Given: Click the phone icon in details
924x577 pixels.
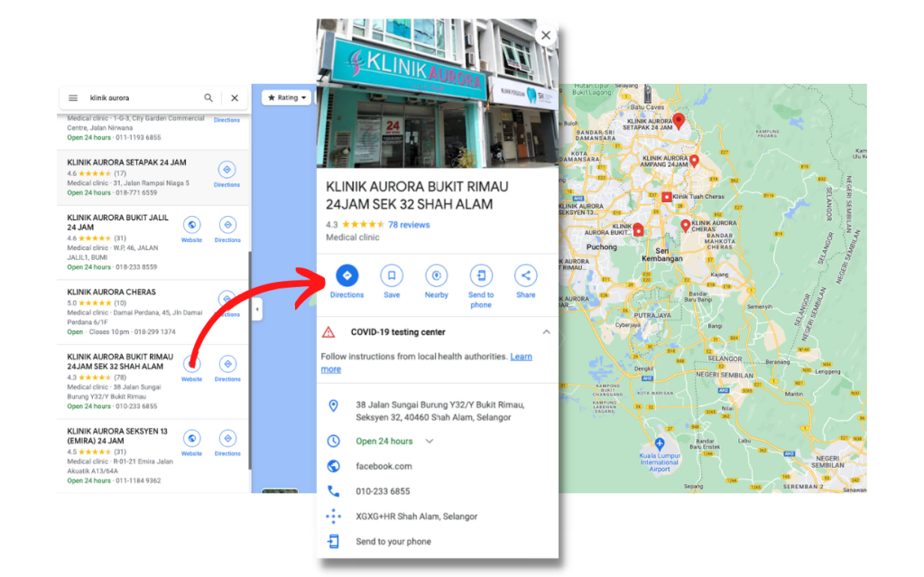Looking at the screenshot, I should 334,491.
